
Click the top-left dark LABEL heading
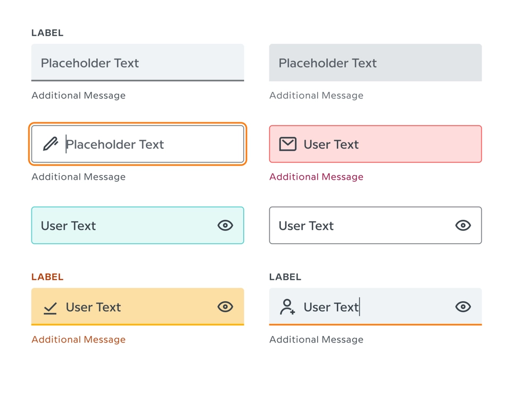47,32
